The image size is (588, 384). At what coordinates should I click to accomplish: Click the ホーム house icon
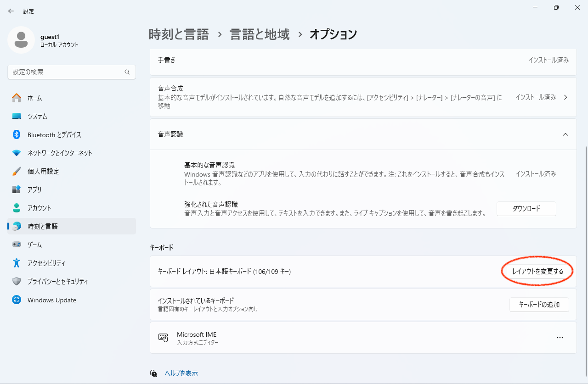[17, 98]
